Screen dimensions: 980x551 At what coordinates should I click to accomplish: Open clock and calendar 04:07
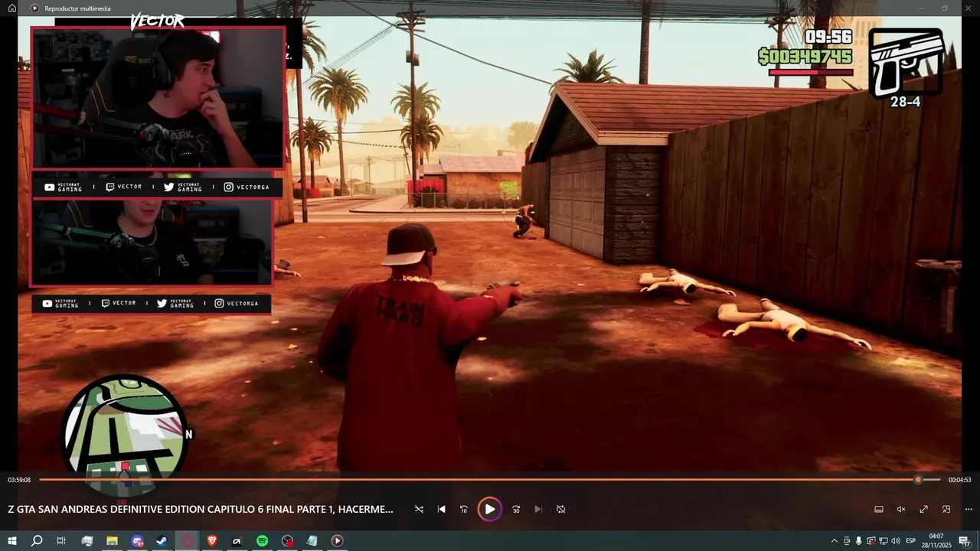click(936, 541)
